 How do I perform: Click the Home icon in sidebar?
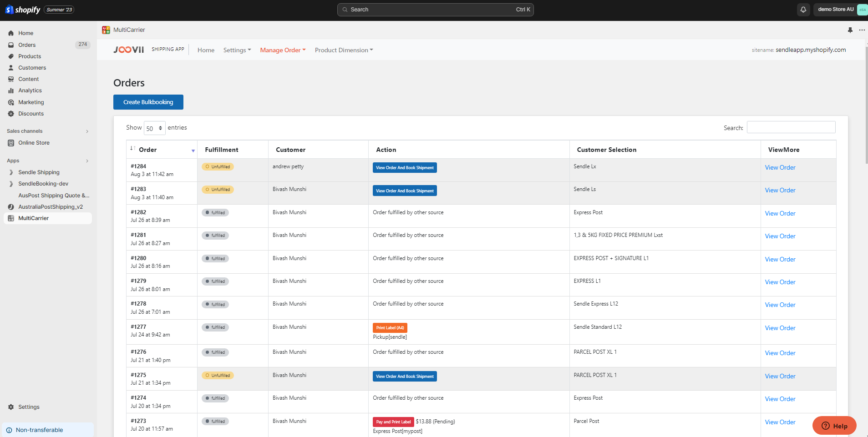point(11,33)
